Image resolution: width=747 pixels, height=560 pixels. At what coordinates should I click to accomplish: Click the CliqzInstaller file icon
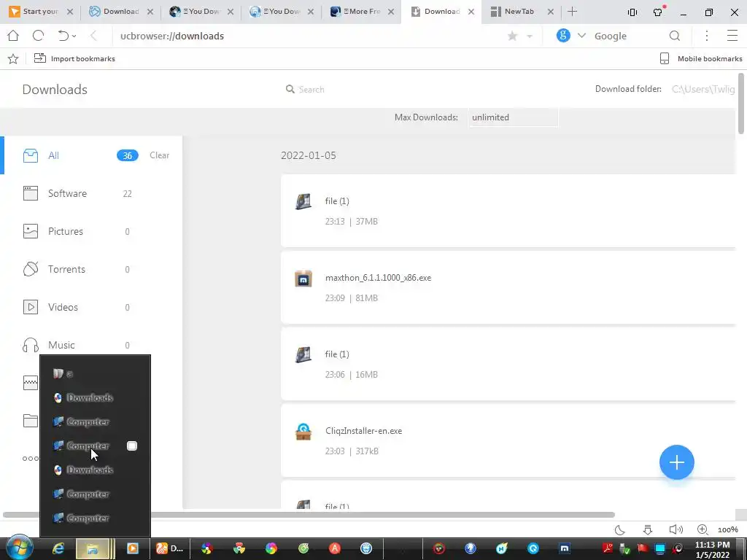303,432
